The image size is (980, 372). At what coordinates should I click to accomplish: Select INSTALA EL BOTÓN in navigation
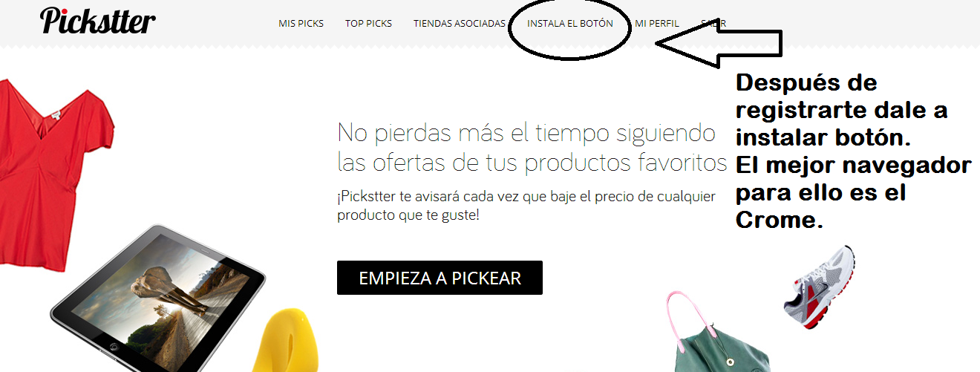pos(570,24)
